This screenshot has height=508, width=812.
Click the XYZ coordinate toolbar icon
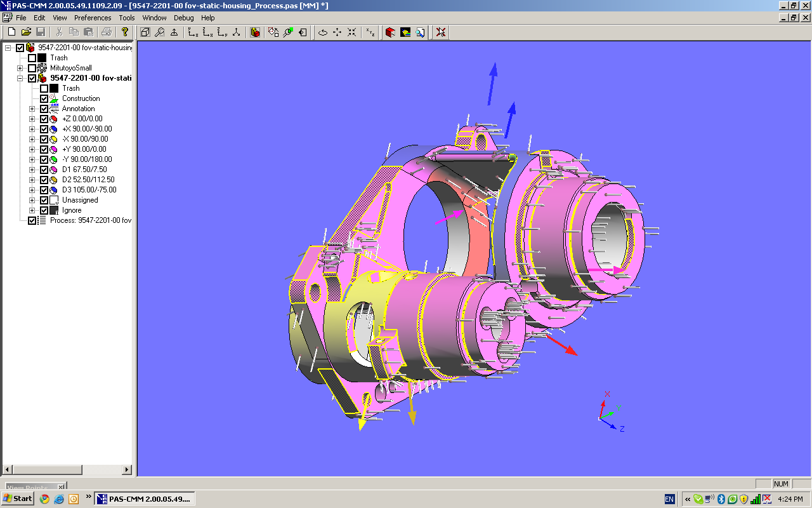(x=370, y=32)
